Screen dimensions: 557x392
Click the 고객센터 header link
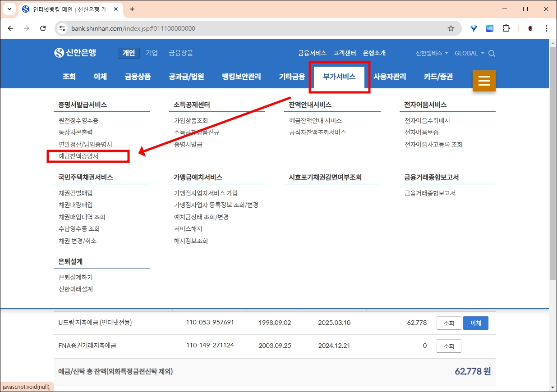[x=345, y=53]
